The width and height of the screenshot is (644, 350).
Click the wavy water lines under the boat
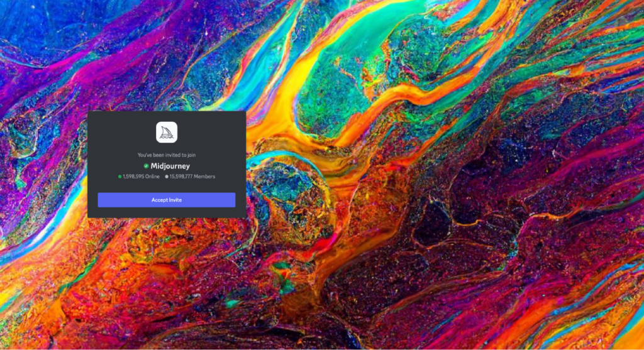[x=166, y=138]
